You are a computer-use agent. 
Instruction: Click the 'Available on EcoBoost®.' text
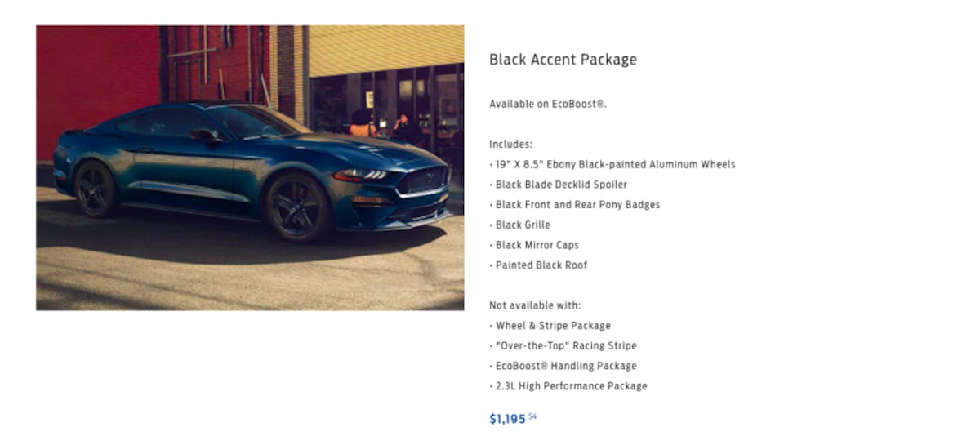coord(548,104)
